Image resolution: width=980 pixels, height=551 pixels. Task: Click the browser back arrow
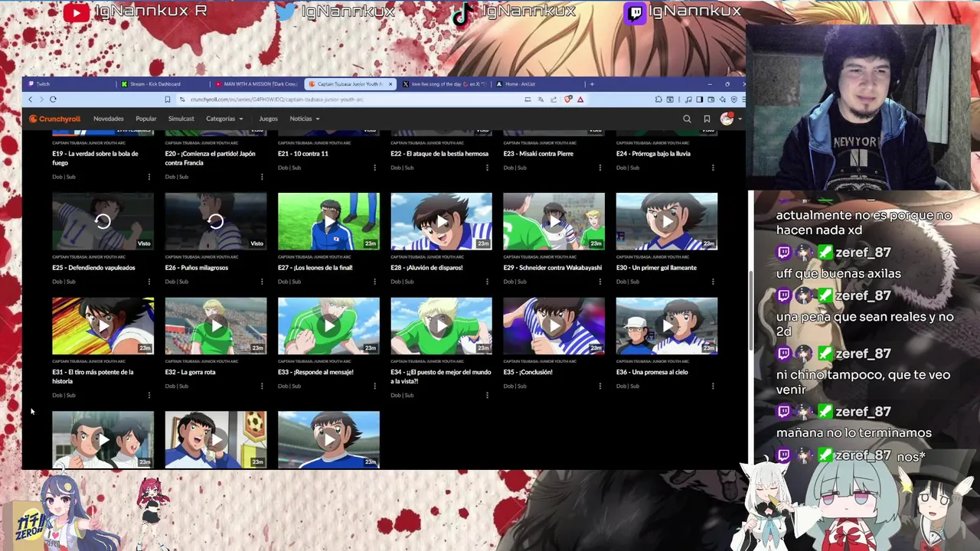coord(31,99)
